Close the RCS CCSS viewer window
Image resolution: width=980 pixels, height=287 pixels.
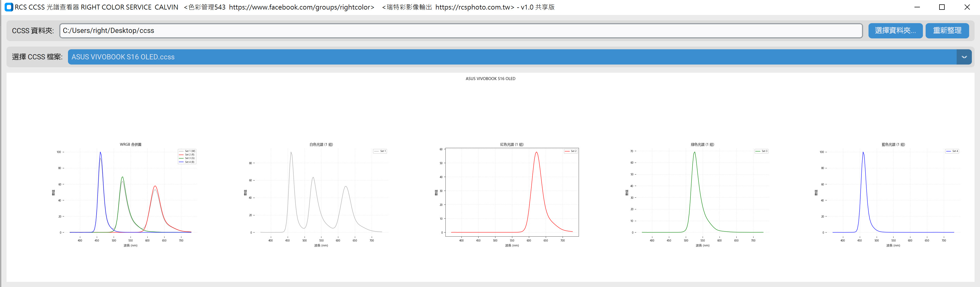[967, 7]
